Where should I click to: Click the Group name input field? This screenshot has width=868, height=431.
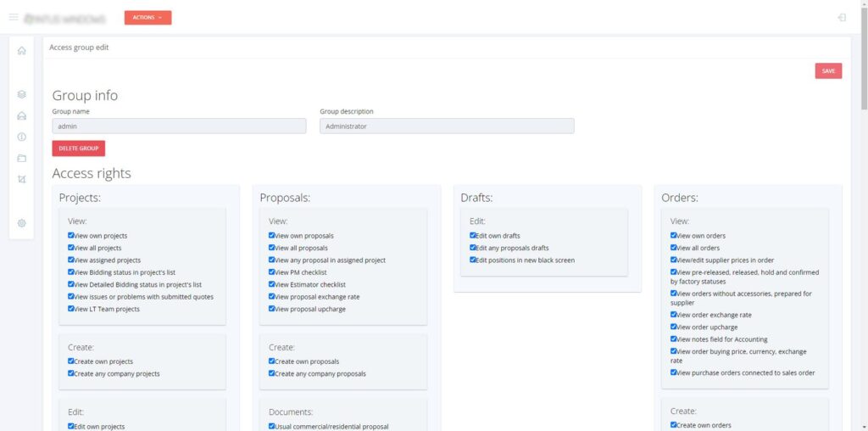(x=179, y=126)
